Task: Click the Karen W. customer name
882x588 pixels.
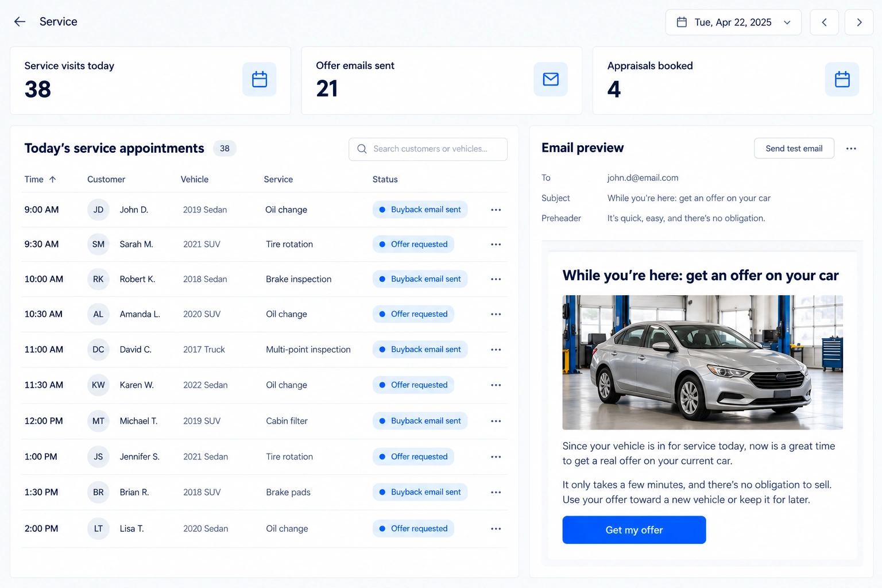Action: [x=137, y=385]
